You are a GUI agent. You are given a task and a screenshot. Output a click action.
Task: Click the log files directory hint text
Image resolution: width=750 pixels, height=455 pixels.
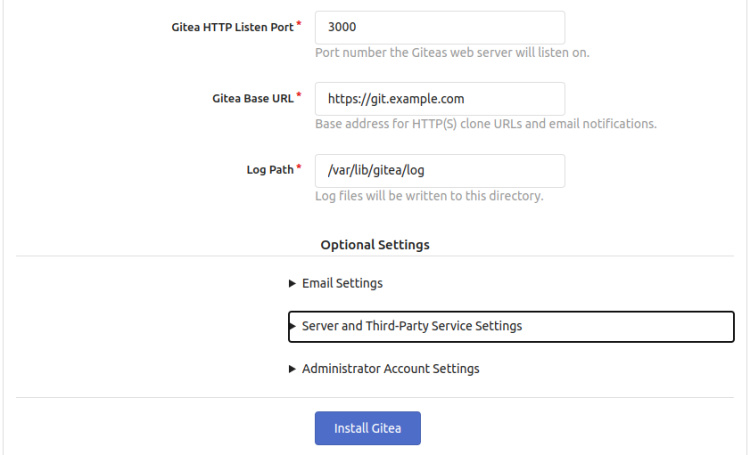point(429,196)
